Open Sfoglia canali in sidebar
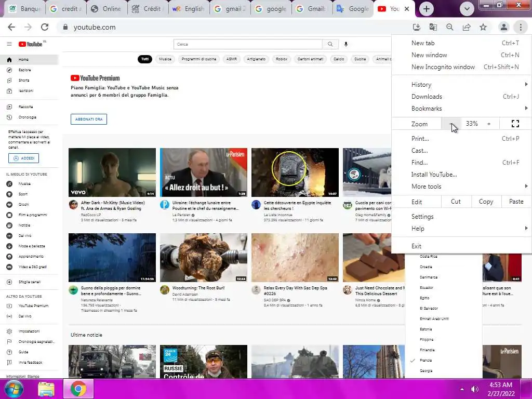Screen dimensions: 532x399 (29, 282)
